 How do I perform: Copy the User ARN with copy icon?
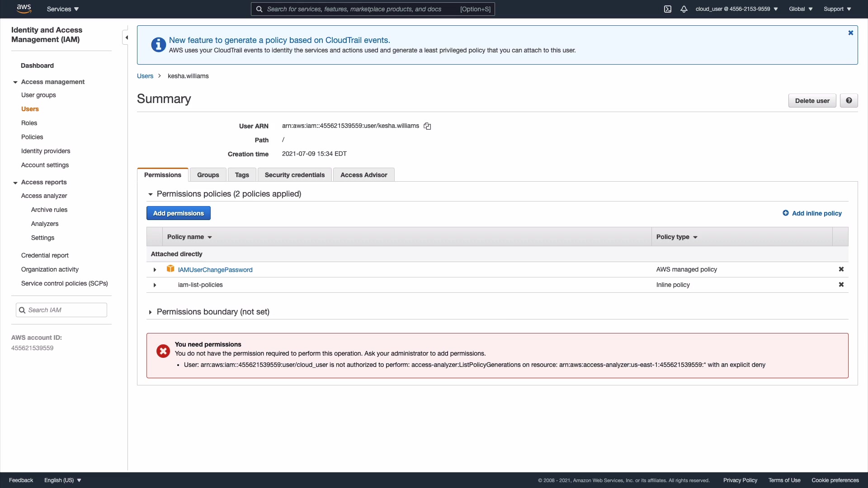click(x=427, y=126)
